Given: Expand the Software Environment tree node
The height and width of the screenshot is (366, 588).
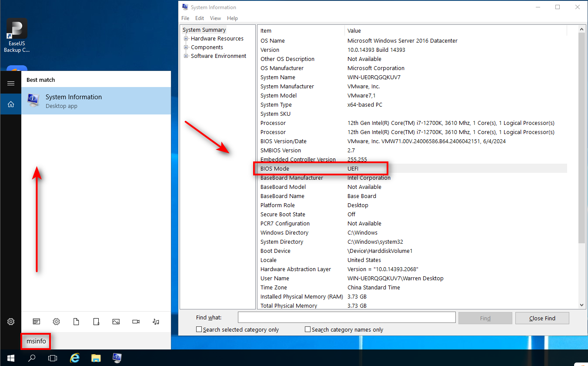Looking at the screenshot, I should pos(186,56).
